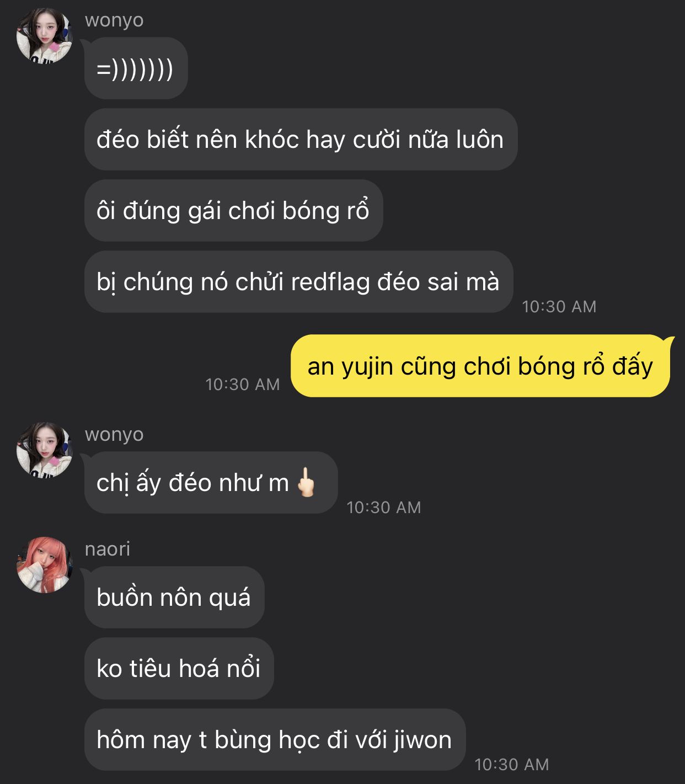Select the yellow 'an yujin cũng chơi bóng rổ đấy' bubble
Viewport: 685px width, 784px height.
480,366
